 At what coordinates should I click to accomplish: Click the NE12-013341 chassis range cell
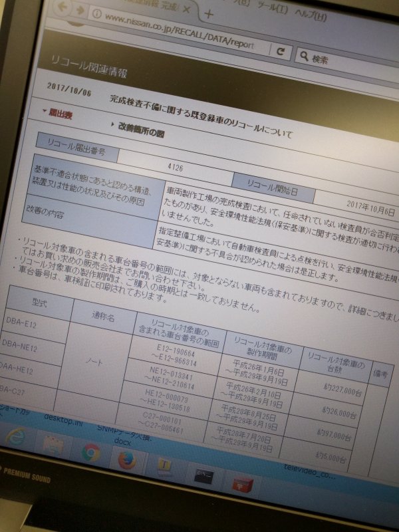[170, 378]
